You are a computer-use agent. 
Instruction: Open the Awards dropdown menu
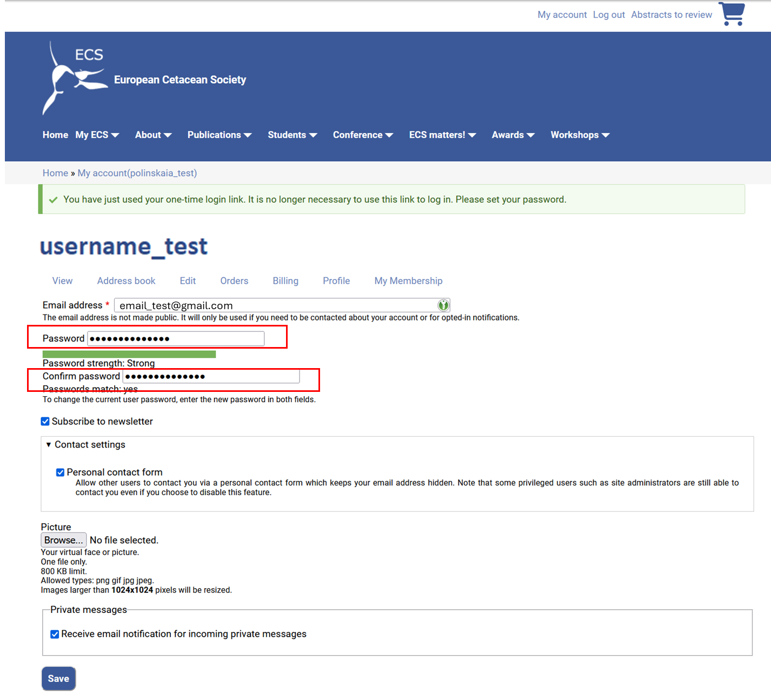513,135
